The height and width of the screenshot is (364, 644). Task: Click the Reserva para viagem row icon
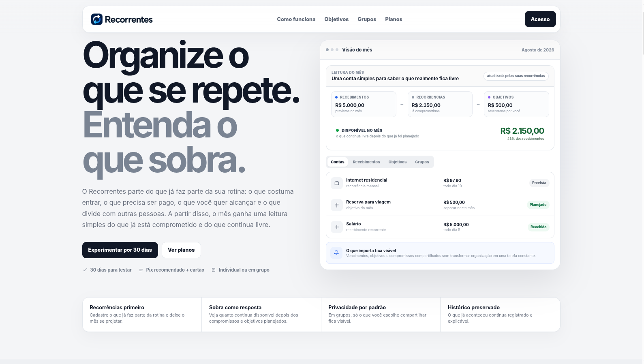336,205
